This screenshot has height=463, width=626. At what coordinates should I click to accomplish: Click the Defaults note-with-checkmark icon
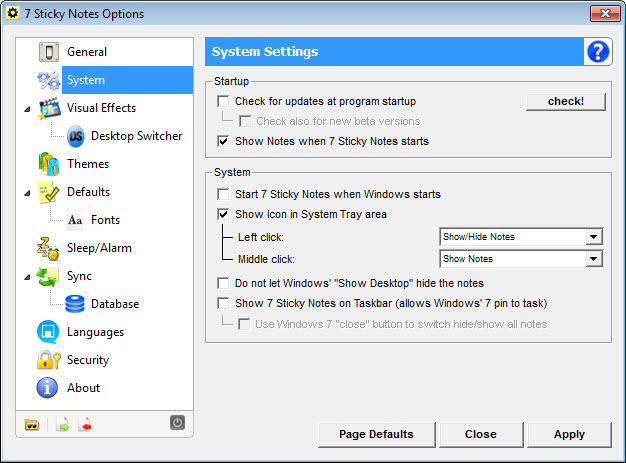tap(48, 192)
